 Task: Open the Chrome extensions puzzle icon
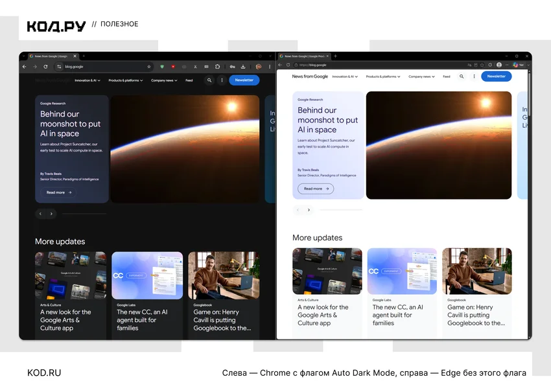[x=218, y=66]
